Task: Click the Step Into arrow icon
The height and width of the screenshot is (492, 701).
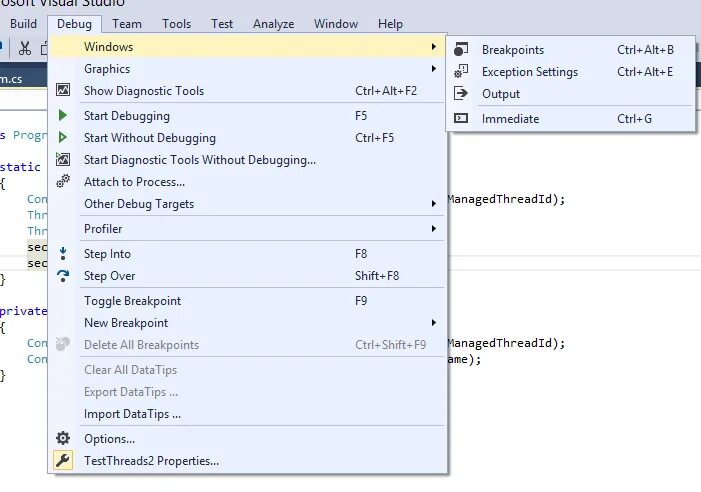Action: [x=63, y=253]
